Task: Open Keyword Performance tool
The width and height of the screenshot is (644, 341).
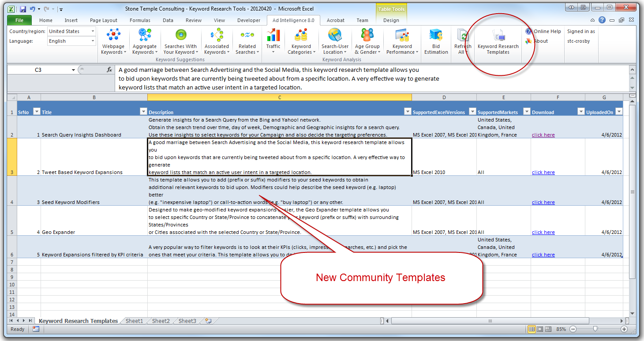Action: click(x=402, y=41)
